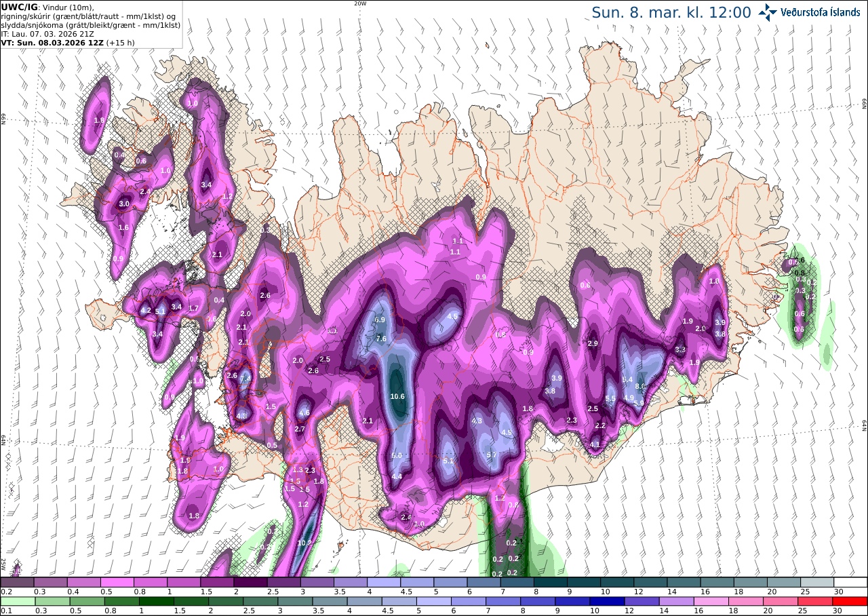
Task: Click the 10.2 value off the southwest coast
Action: click(x=304, y=543)
